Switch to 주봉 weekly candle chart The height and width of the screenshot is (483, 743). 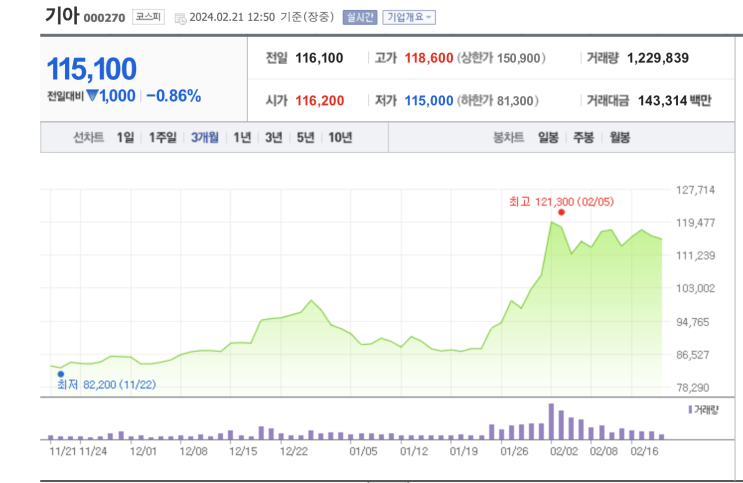(583, 137)
